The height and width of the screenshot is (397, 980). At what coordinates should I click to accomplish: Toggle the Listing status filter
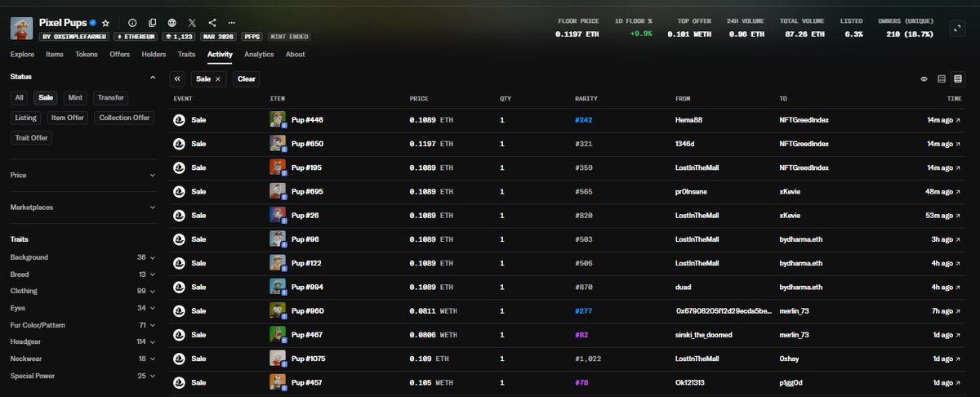click(25, 118)
